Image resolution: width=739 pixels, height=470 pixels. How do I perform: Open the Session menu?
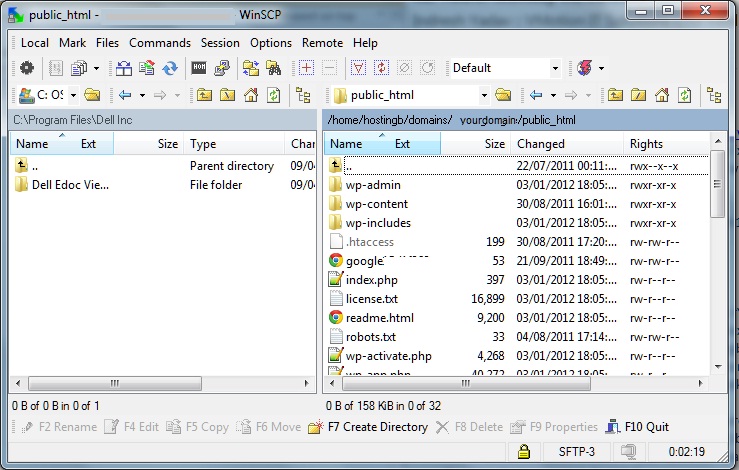[220, 43]
